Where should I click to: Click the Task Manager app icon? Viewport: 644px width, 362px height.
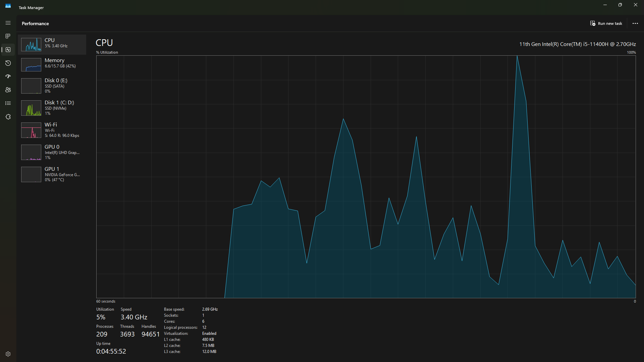click(x=8, y=6)
